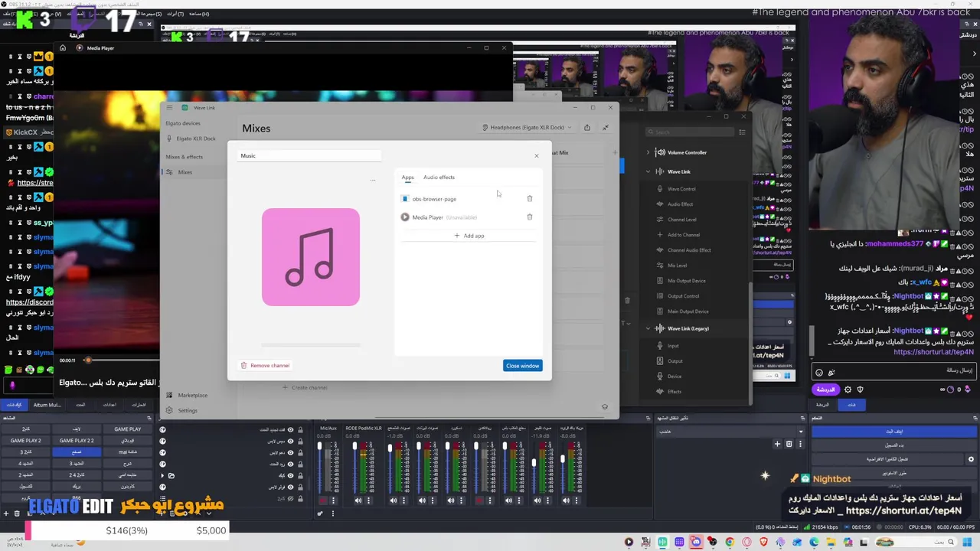Switch to the Audio effects tab
980x551 pixels.
pos(439,178)
